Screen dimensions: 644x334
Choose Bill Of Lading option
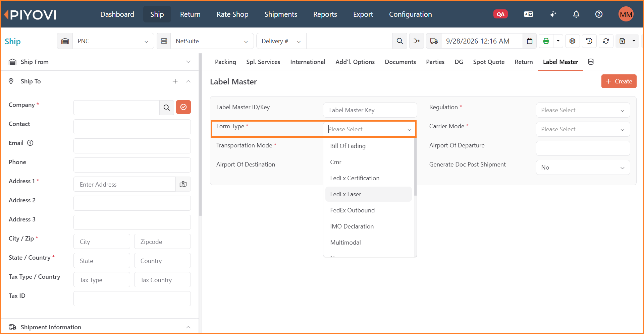pyautogui.click(x=368, y=146)
